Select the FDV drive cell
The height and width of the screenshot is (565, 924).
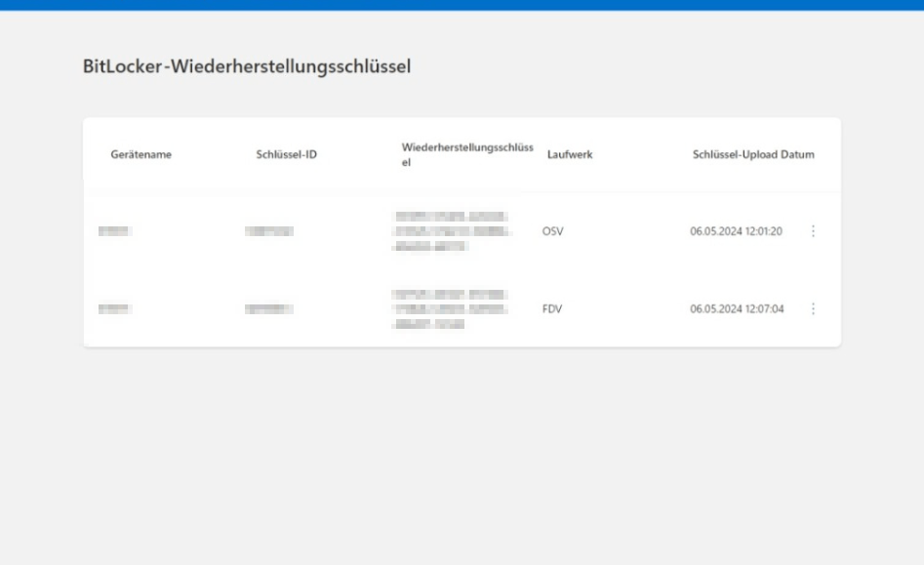[x=552, y=308]
